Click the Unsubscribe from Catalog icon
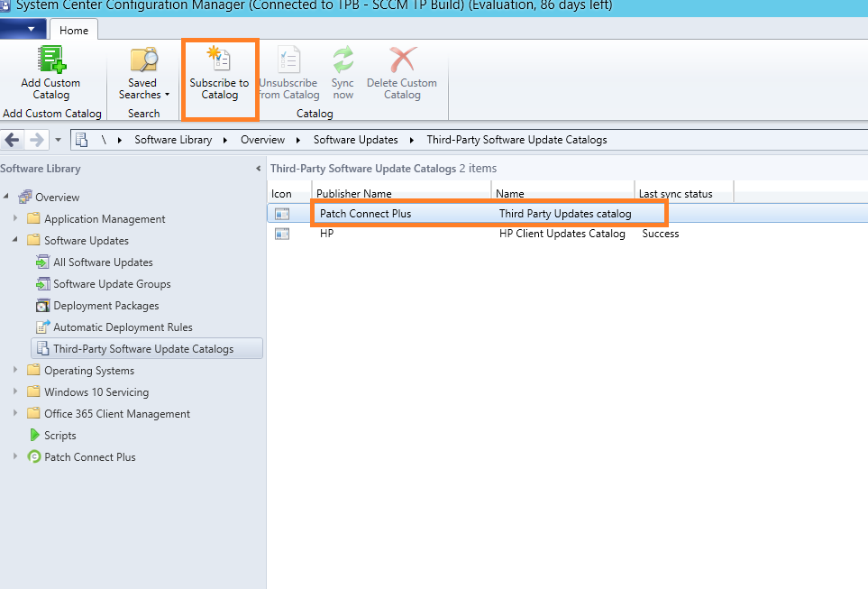 289,59
